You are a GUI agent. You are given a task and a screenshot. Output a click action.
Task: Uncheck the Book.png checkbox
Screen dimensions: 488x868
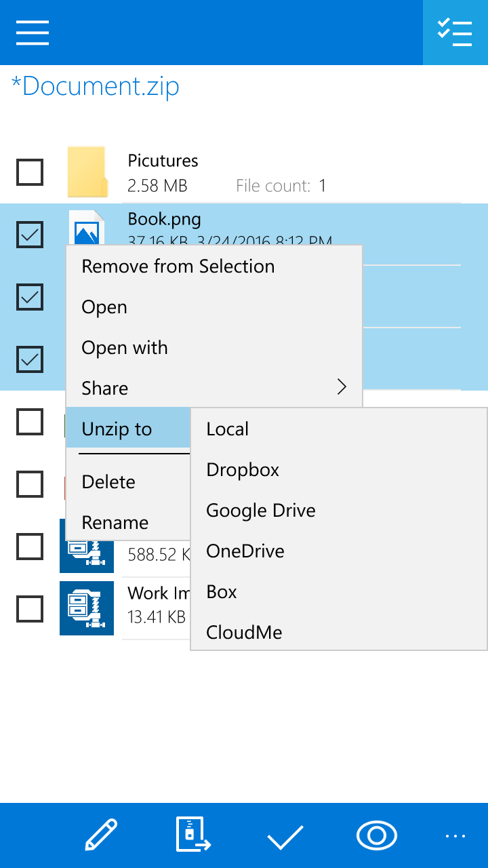(30, 235)
